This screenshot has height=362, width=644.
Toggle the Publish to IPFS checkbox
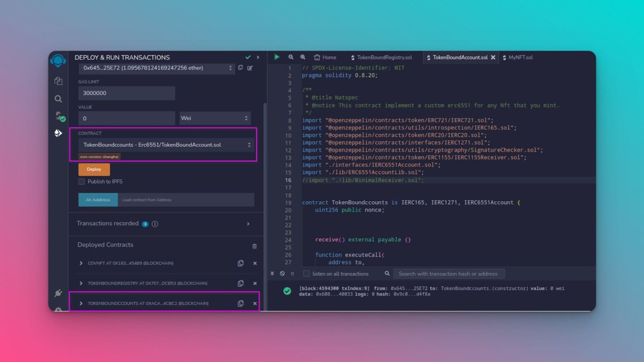pos(81,182)
